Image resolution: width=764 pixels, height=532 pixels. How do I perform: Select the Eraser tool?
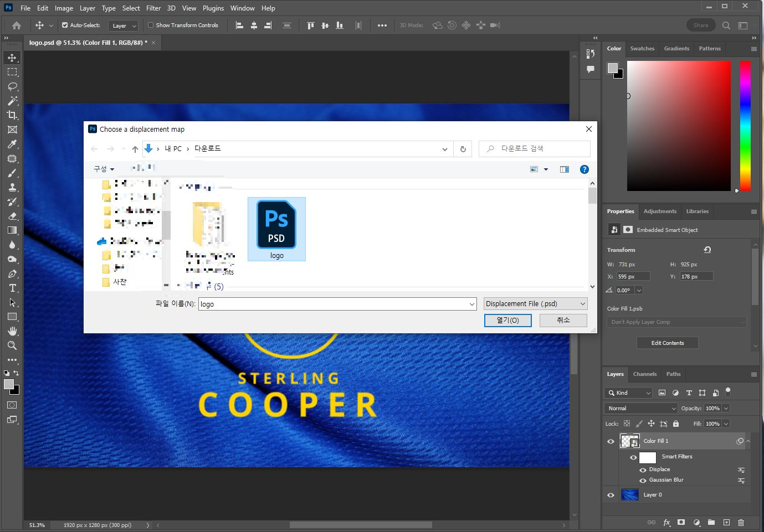[x=12, y=216]
